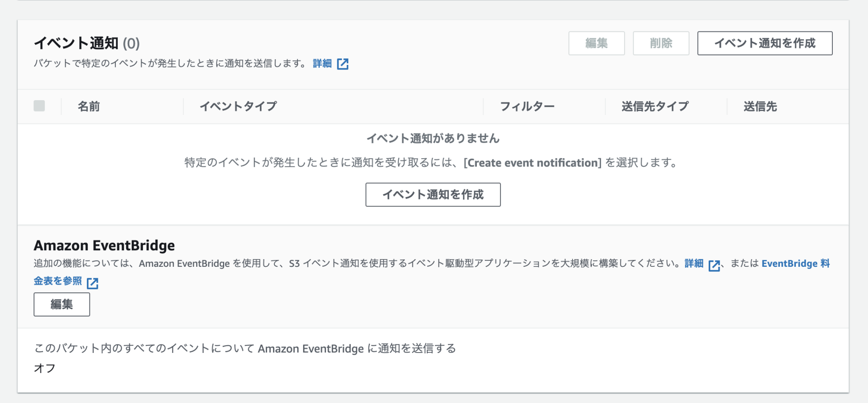The height and width of the screenshot is (403, 868).
Task: Open the EventBridge 料金表を参照 link
Action: [x=796, y=263]
